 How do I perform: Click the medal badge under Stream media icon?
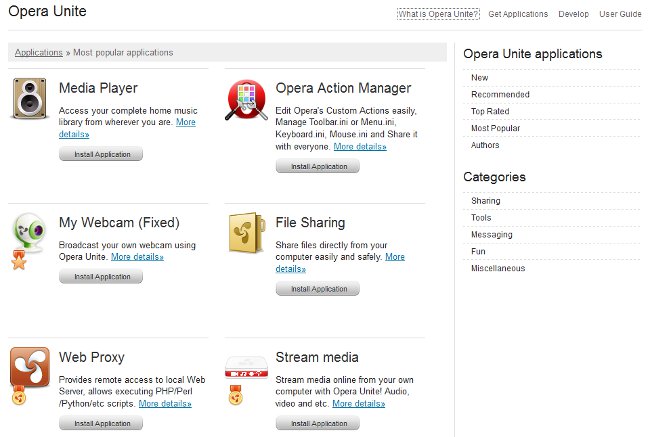(236, 395)
